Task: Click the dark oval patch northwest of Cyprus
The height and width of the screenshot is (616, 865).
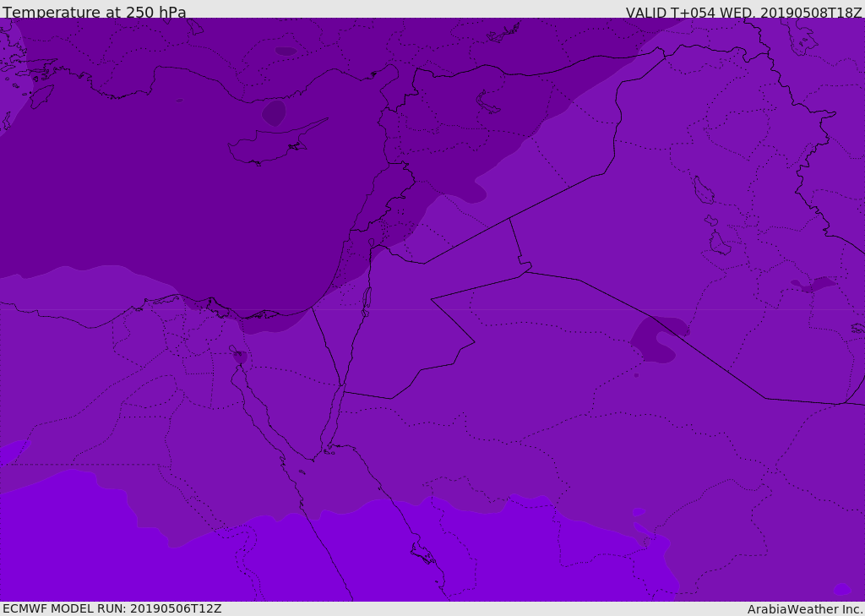Action: pos(273,112)
